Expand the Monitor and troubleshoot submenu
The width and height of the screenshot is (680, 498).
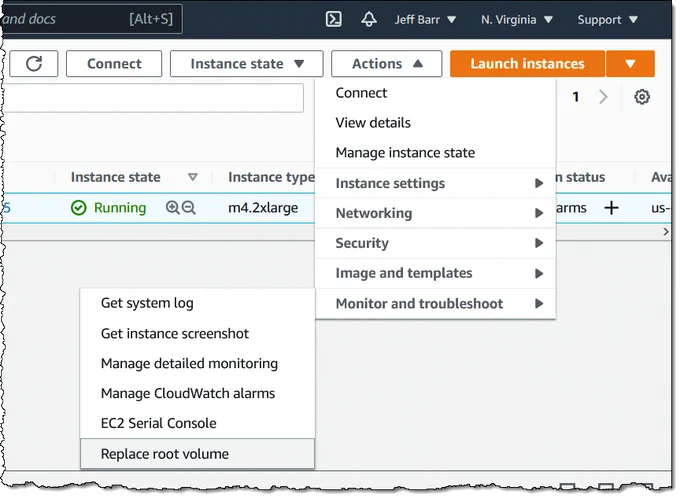tap(435, 304)
